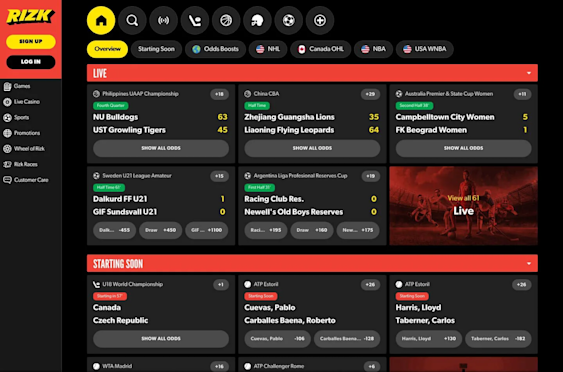Open the Argentina Liga Profesional Reserves Cup link
This screenshot has height=372, width=563.
[x=300, y=176]
